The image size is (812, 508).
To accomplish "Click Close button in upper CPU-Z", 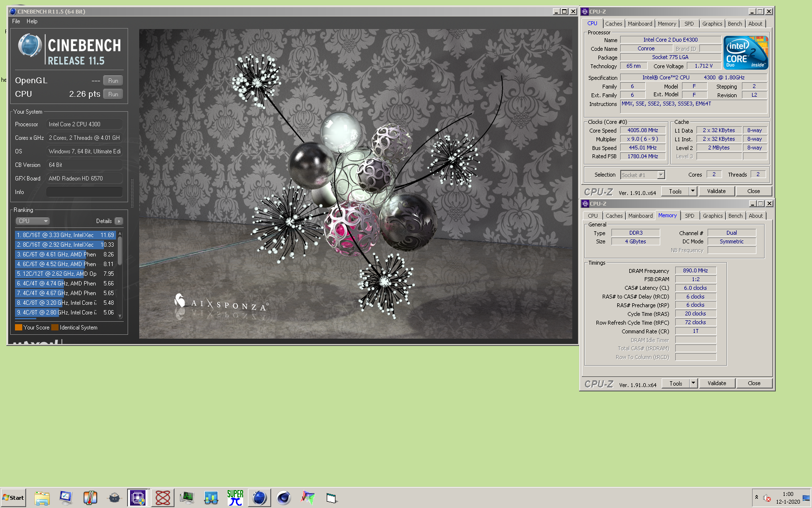I will pos(754,191).
